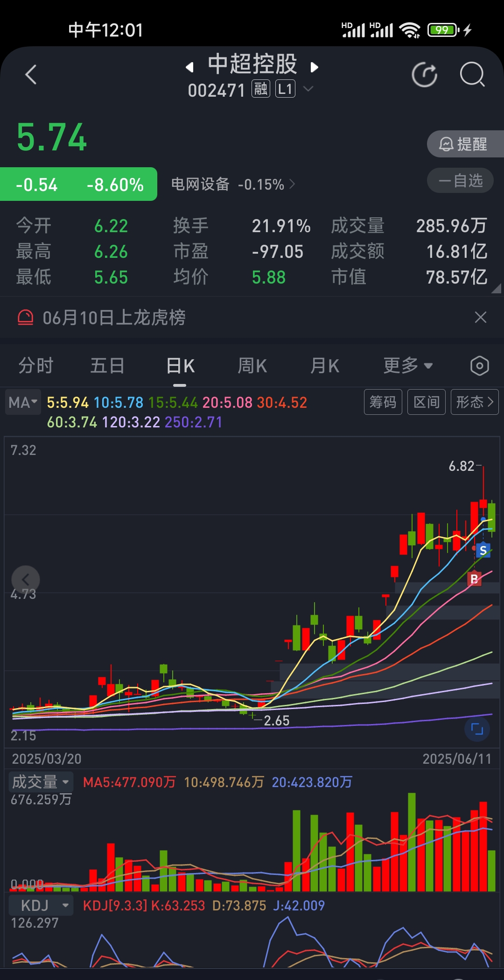Viewport: 504px width, 980px height.
Task: Expand quote details corner triangle
Action: 497,289
